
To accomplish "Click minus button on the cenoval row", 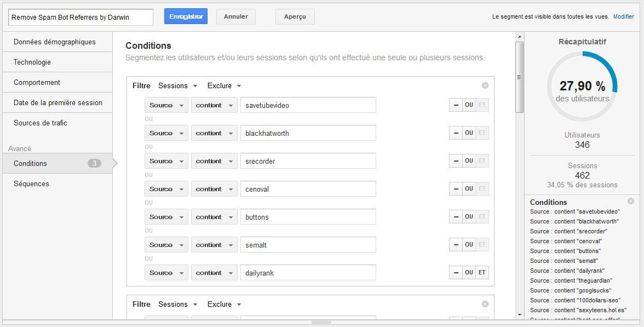I will click(x=455, y=189).
